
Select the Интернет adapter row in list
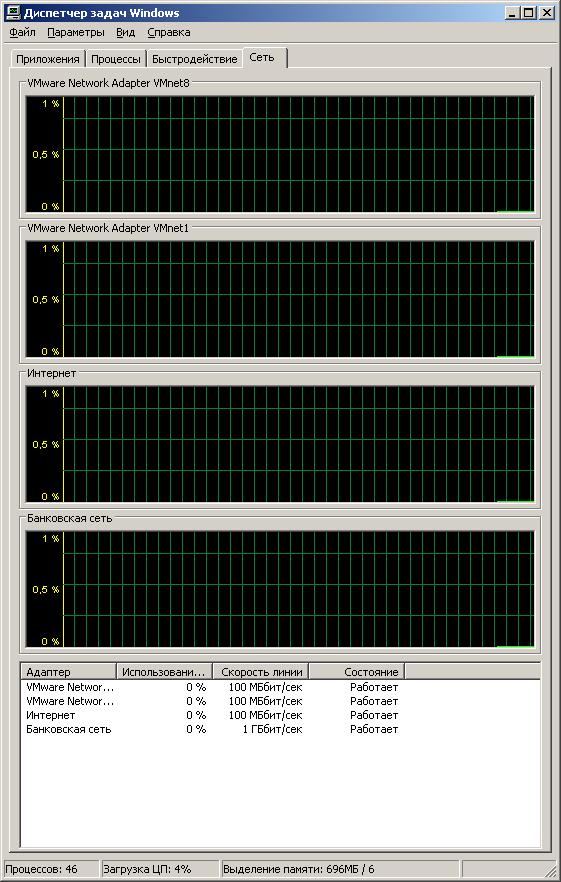pos(213,716)
